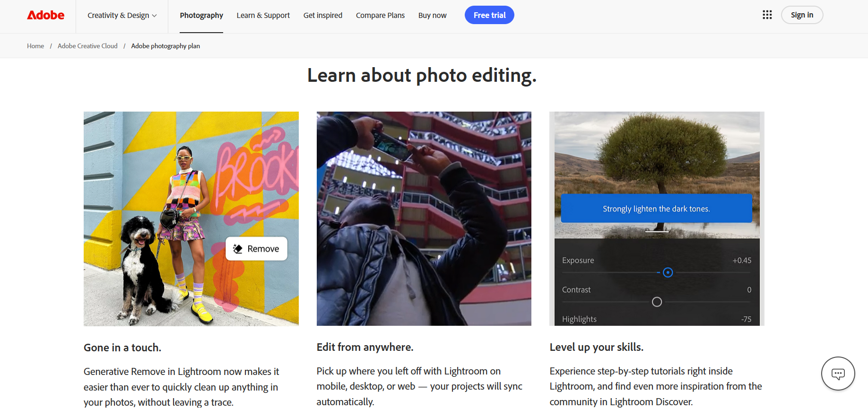
Task: Go to Adobe Creative Cloud breadcrumb
Action: pos(87,46)
